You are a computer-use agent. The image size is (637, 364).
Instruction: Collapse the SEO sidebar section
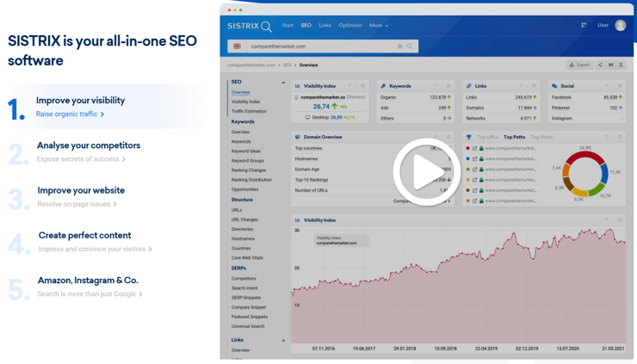coord(283,83)
